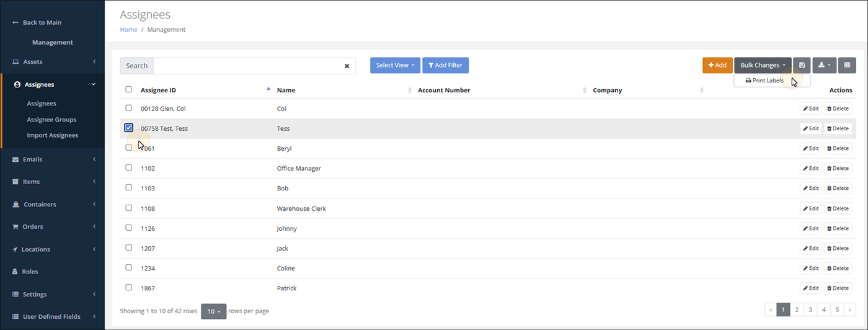This screenshot has height=330, width=868.
Task: Go to page 5
Action: 836,309
